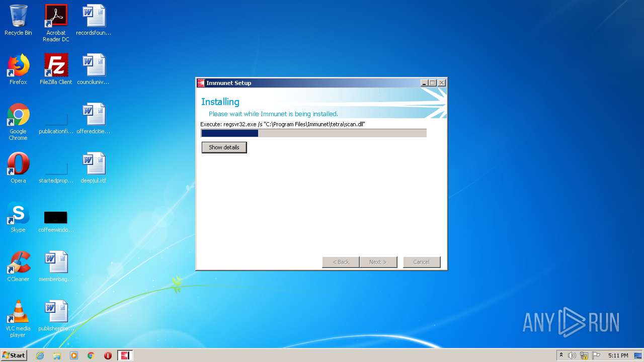Image resolution: width=644 pixels, height=362 pixels.
Task: Open the counciluniv... Word document
Action: [94, 70]
